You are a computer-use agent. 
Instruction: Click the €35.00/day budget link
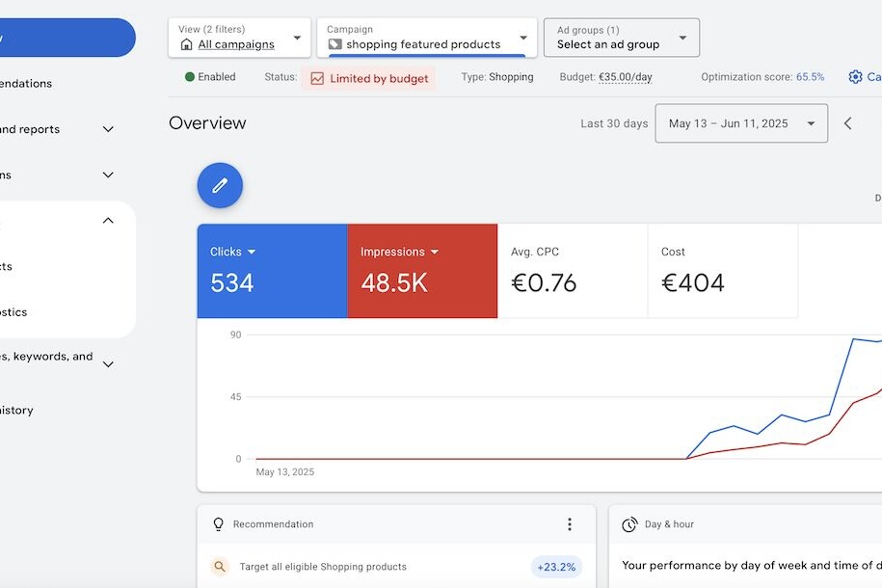[625, 77]
